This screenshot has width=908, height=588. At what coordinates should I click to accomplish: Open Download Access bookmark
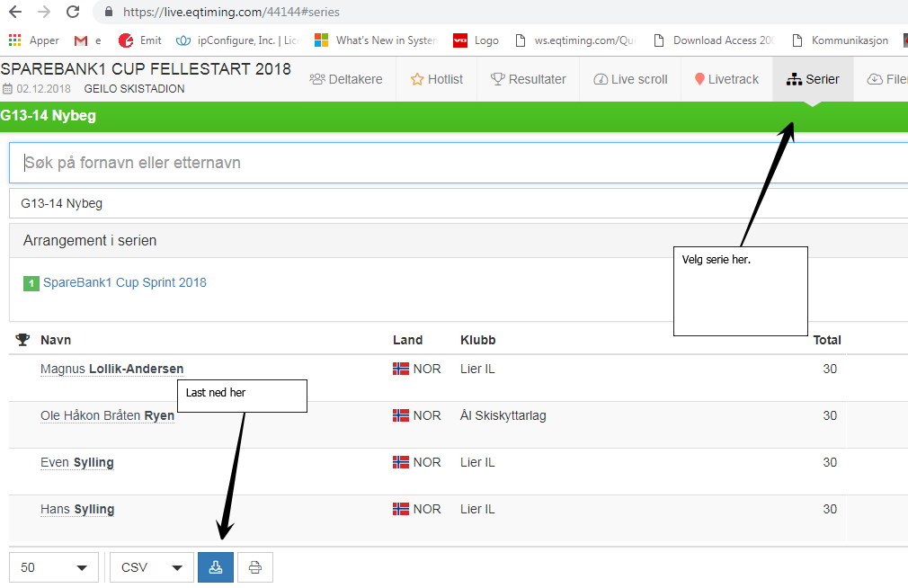click(714, 40)
